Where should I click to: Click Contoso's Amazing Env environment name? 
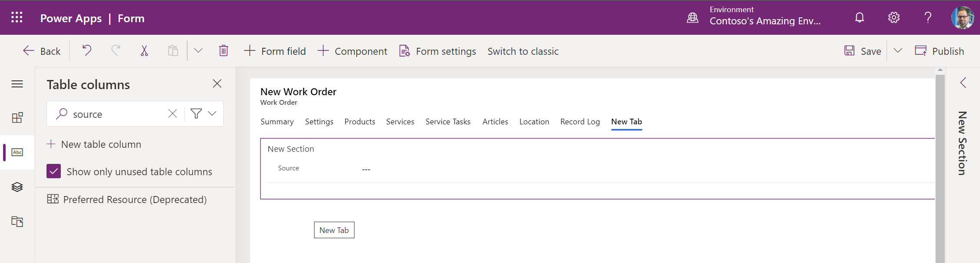(x=765, y=21)
